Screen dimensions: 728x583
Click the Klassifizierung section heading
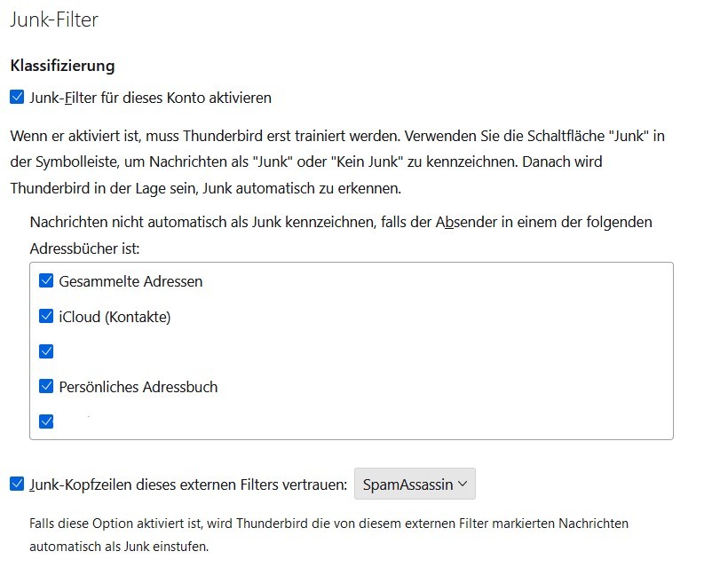point(62,66)
